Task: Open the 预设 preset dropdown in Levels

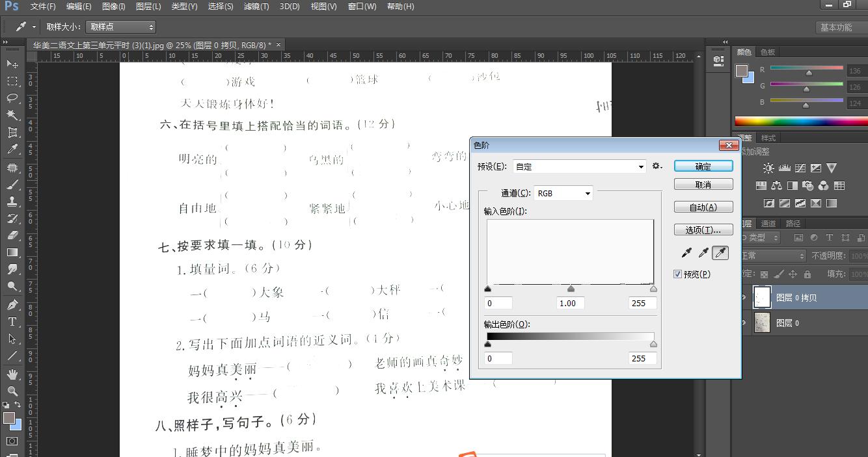Action: [578, 166]
